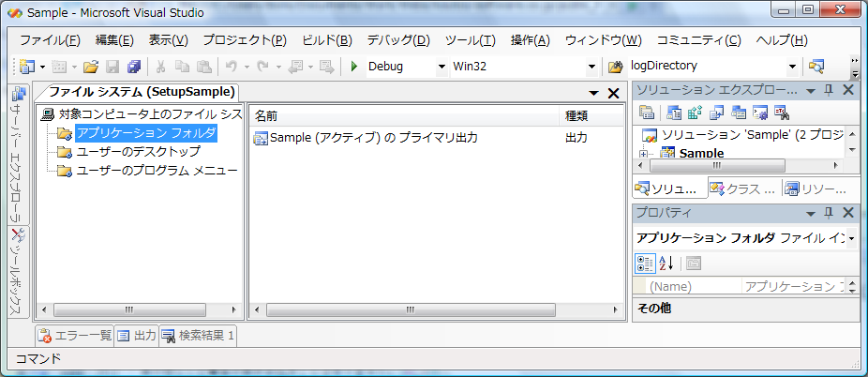
Task: Open the 編集(E) menu
Action: 114,40
